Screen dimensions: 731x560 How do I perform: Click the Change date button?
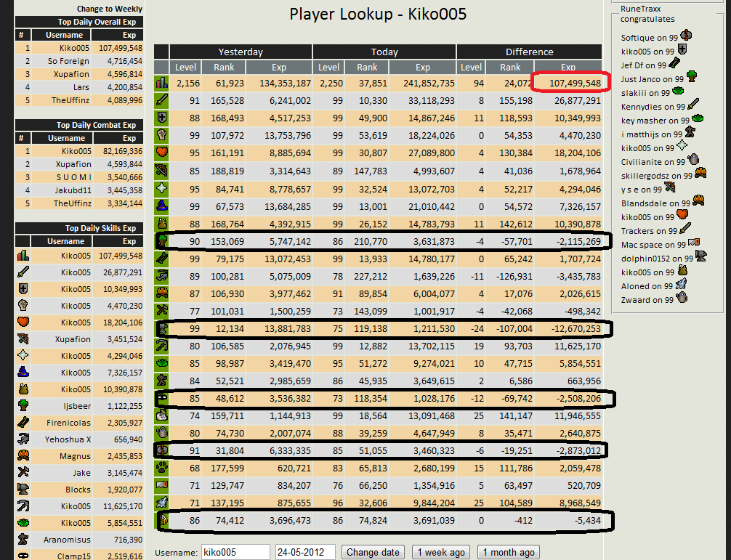373,552
